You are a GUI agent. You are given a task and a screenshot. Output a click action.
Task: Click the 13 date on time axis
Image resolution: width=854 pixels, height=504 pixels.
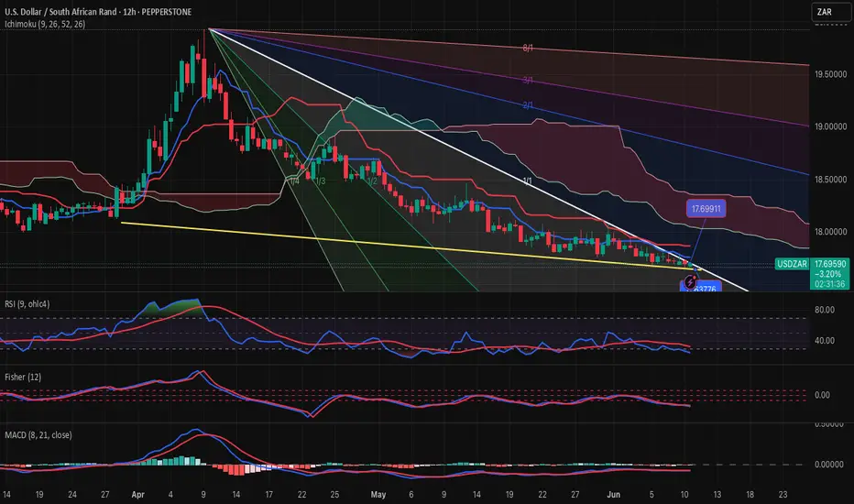tap(717, 495)
